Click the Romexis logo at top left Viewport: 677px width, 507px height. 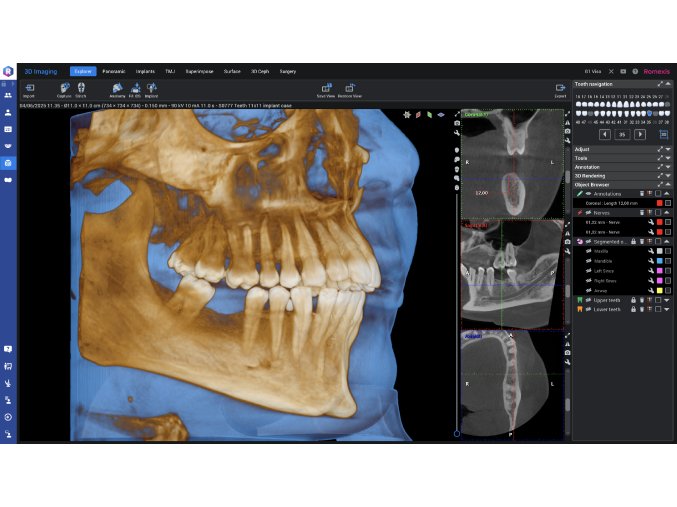(x=8, y=71)
